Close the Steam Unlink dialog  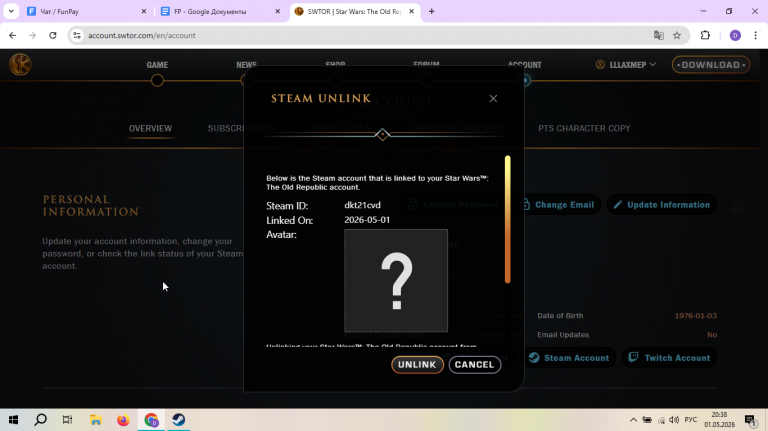pos(493,98)
